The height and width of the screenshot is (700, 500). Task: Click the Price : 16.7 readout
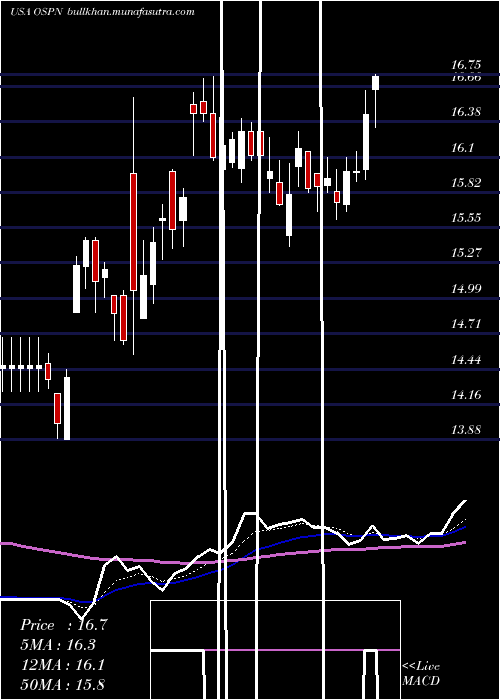[x=63, y=625]
